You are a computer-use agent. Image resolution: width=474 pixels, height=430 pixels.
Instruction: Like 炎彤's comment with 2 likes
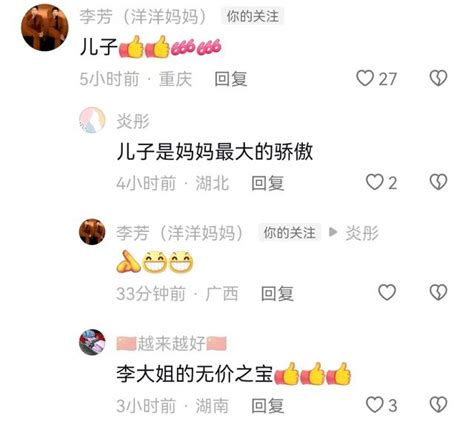click(374, 182)
